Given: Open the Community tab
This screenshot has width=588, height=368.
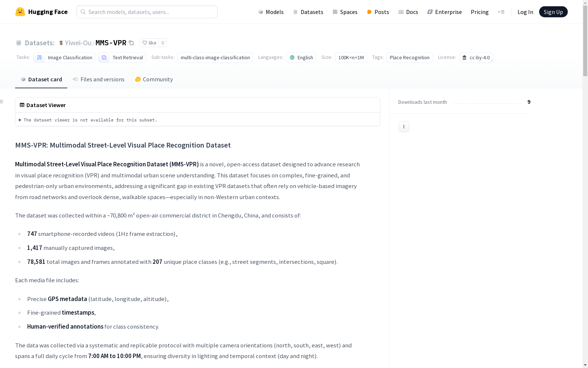Looking at the screenshot, I should pos(154,79).
